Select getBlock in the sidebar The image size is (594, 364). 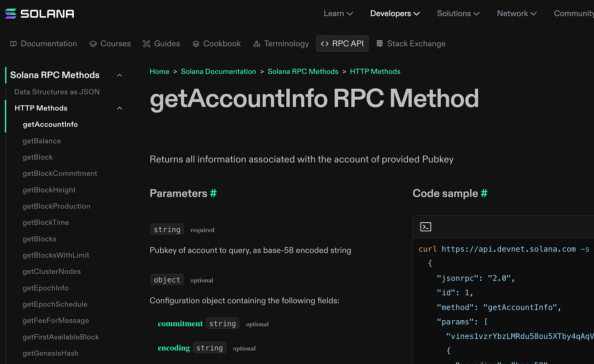coord(38,157)
